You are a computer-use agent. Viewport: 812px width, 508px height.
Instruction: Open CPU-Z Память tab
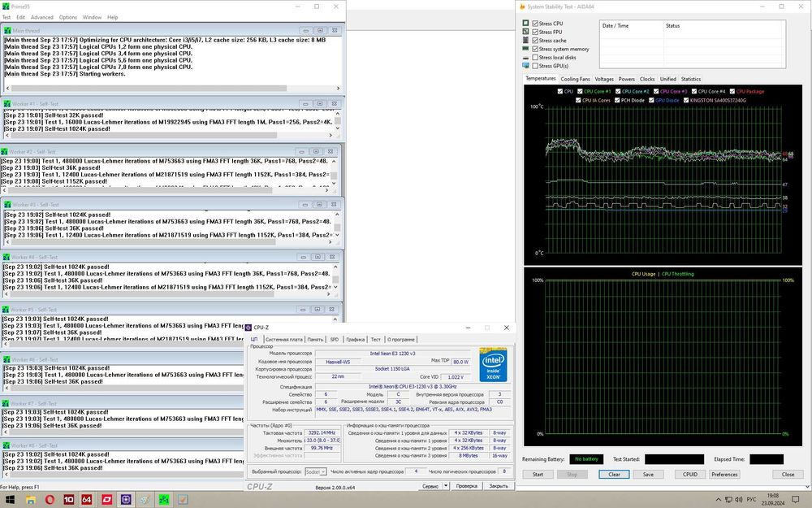pyautogui.click(x=315, y=340)
